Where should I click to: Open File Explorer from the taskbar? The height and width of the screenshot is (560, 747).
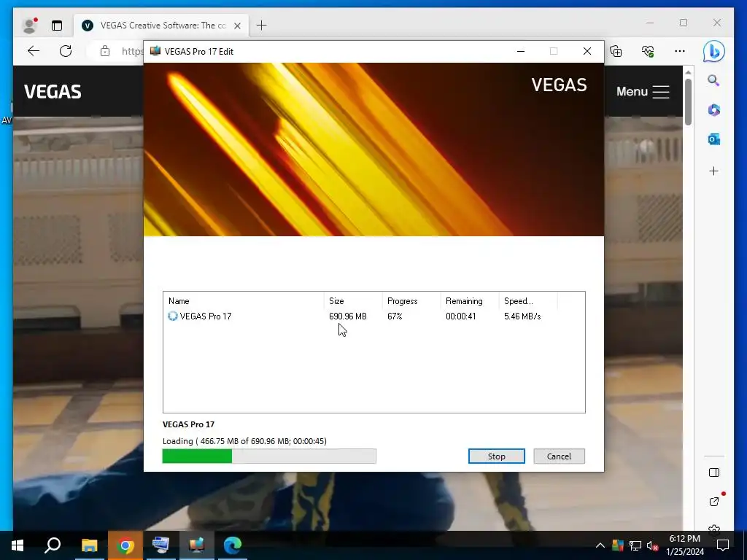point(89,545)
